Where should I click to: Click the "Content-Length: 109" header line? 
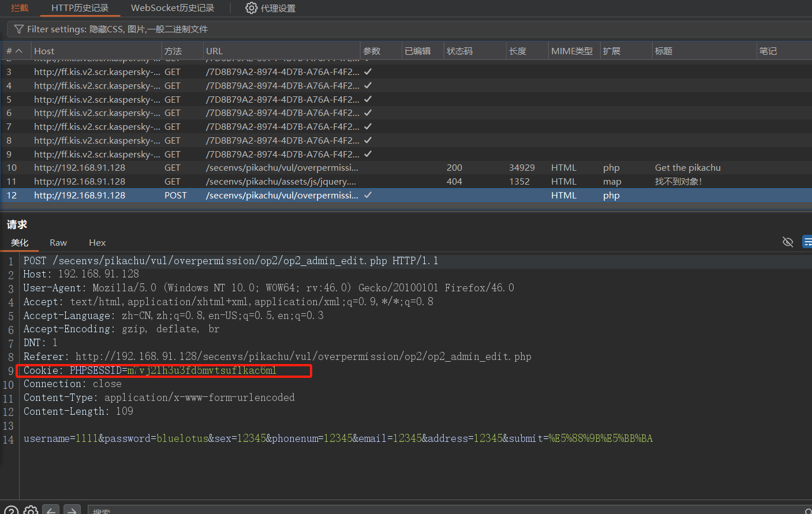click(x=78, y=411)
